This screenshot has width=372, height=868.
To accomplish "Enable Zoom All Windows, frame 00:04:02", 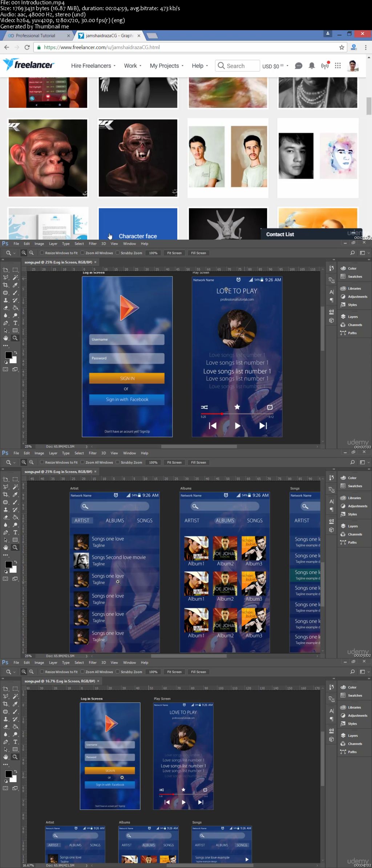I will (x=82, y=672).
